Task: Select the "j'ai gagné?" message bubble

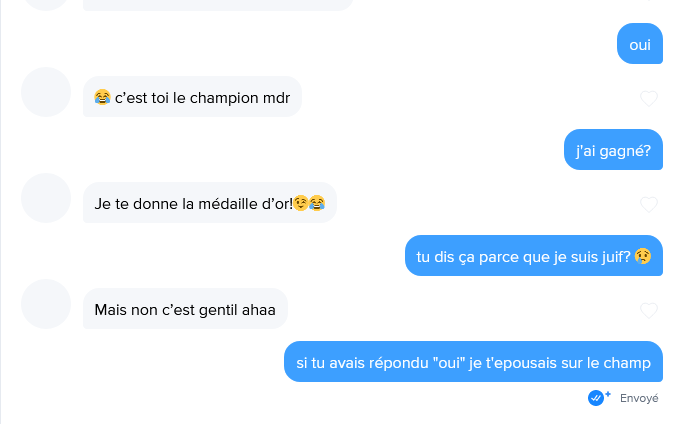Action: [613, 150]
